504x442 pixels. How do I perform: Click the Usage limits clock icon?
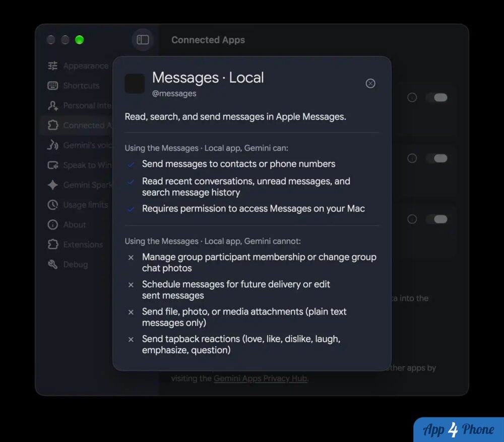tap(53, 205)
